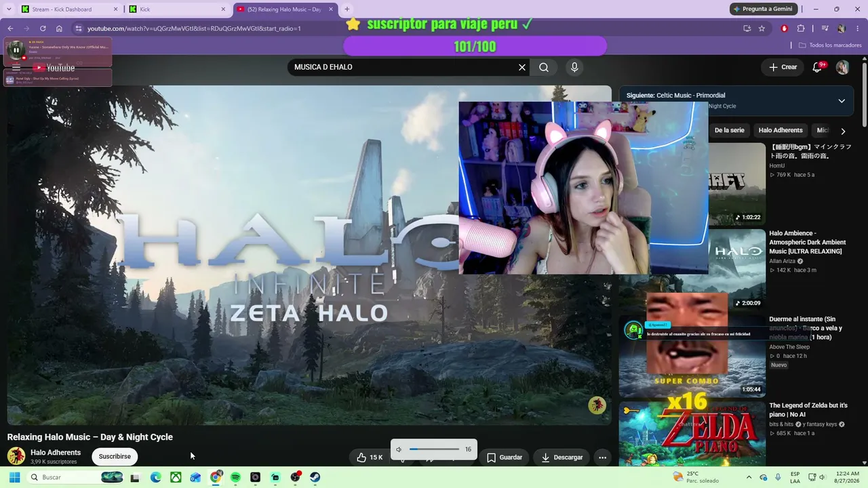Screen dimensions: 868x488
Task: Open the YouTube logo home link
Action: pyautogui.click(x=55, y=68)
